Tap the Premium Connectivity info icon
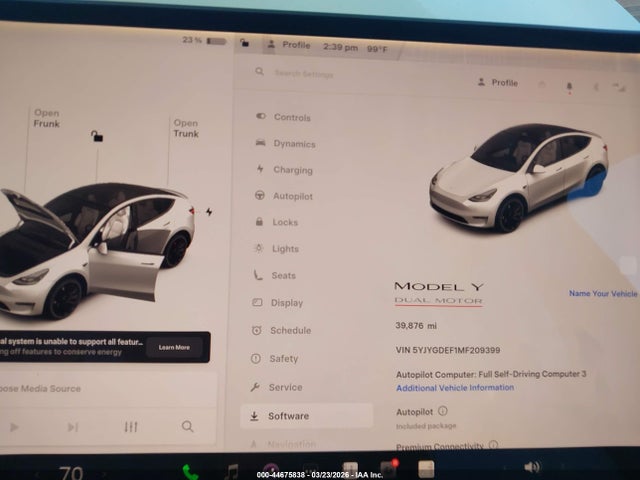 tap(493, 444)
